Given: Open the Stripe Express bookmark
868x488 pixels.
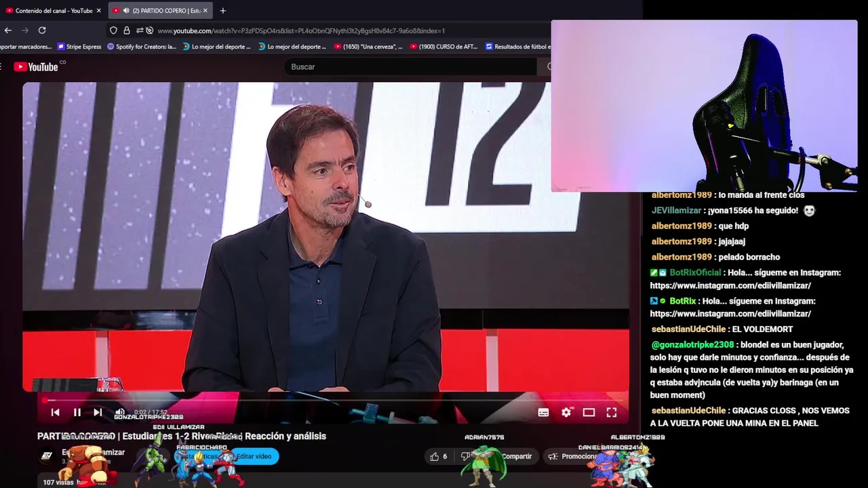Looking at the screenshot, I should pyautogui.click(x=79, y=47).
